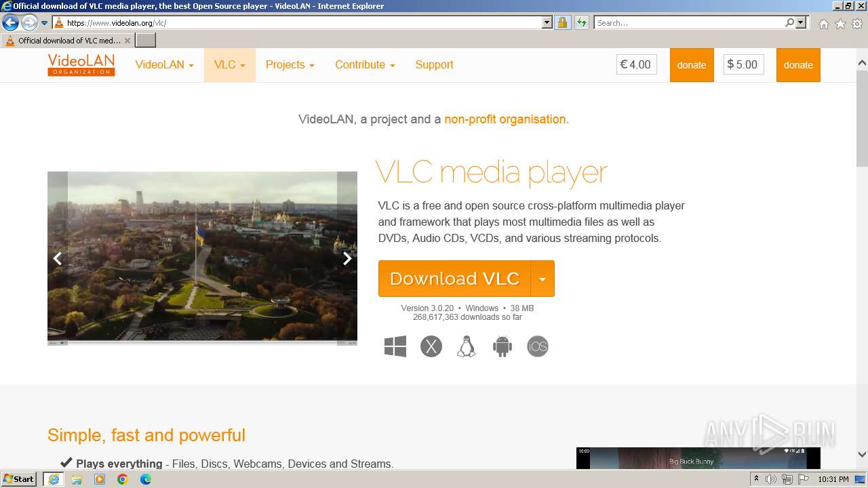
Task: Click donate button next to dollar amount
Action: [798, 65]
